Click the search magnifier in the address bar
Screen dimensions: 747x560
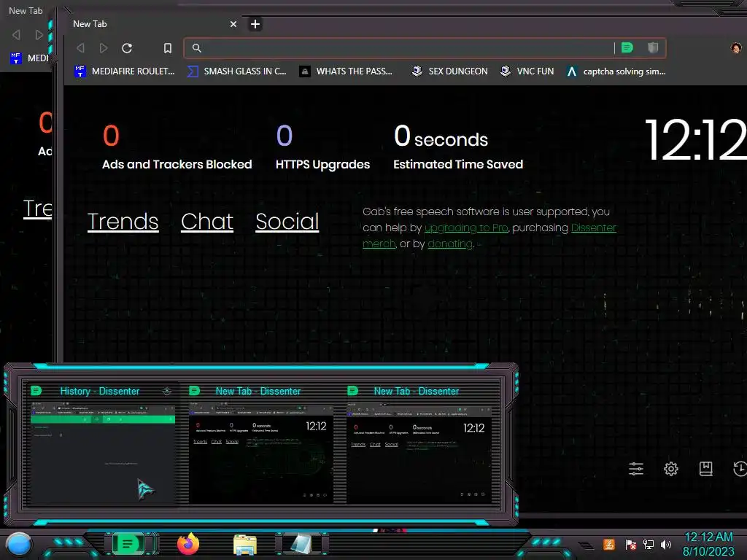(196, 47)
